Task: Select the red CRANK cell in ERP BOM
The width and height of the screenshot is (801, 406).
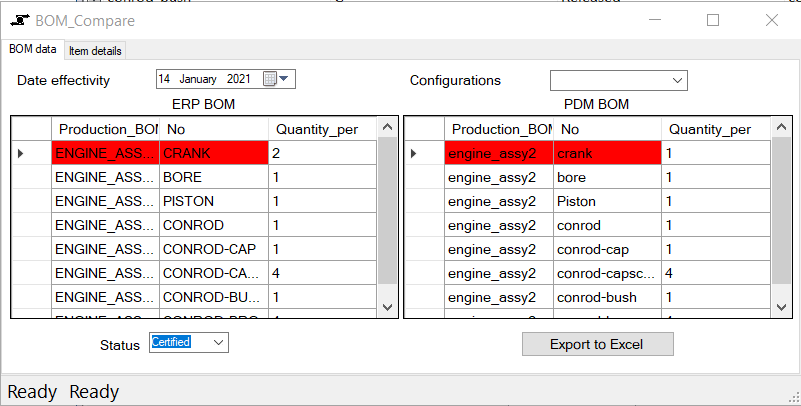Action: tap(213, 153)
